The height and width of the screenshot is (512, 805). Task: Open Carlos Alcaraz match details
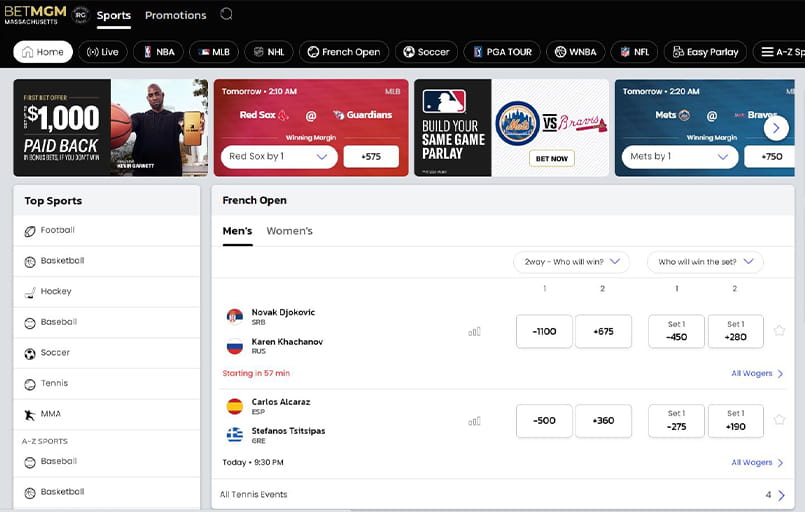click(x=281, y=402)
